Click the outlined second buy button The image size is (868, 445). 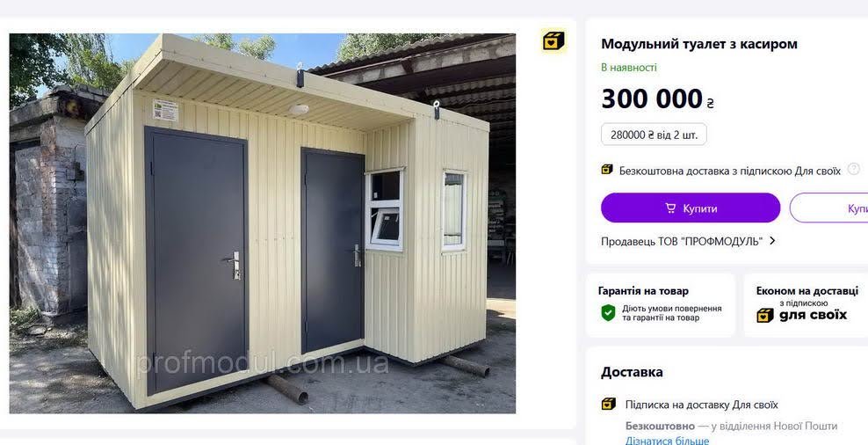pos(828,208)
